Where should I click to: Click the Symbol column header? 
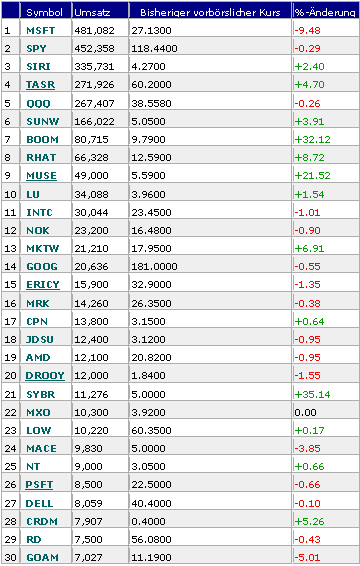[x=45, y=13]
